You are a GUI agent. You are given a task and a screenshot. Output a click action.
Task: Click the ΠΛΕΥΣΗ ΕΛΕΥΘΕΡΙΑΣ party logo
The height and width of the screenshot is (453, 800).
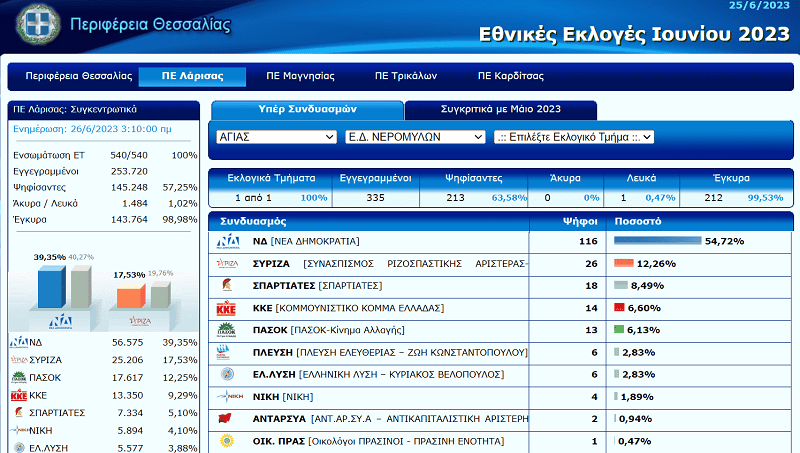[x=223, y=352]
